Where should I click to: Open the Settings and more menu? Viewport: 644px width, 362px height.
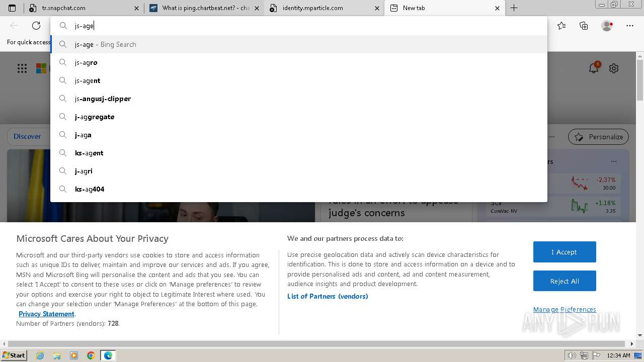(x=630, y=26)
